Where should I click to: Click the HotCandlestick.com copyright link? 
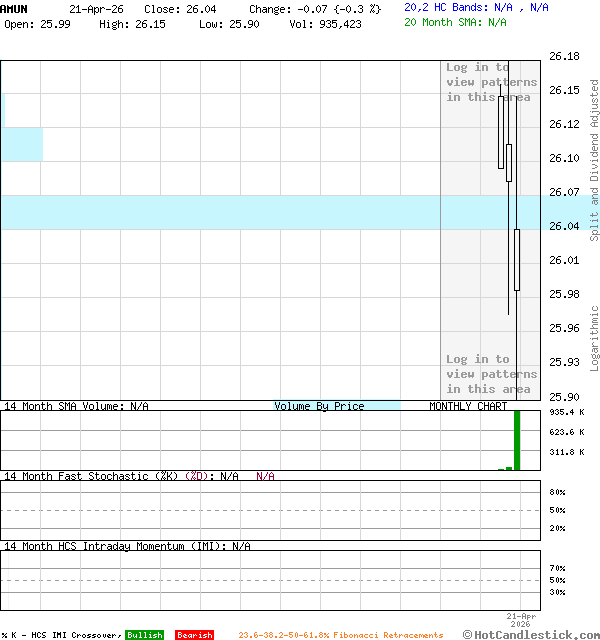coord(530,634)
